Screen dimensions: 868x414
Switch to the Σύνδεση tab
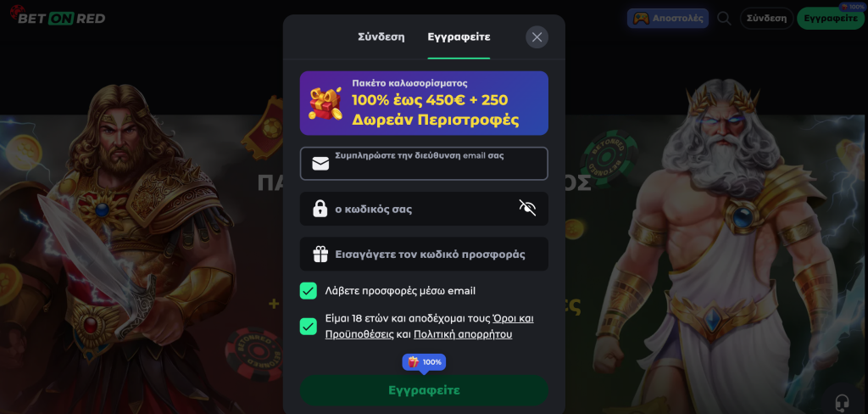click(381, 37)
